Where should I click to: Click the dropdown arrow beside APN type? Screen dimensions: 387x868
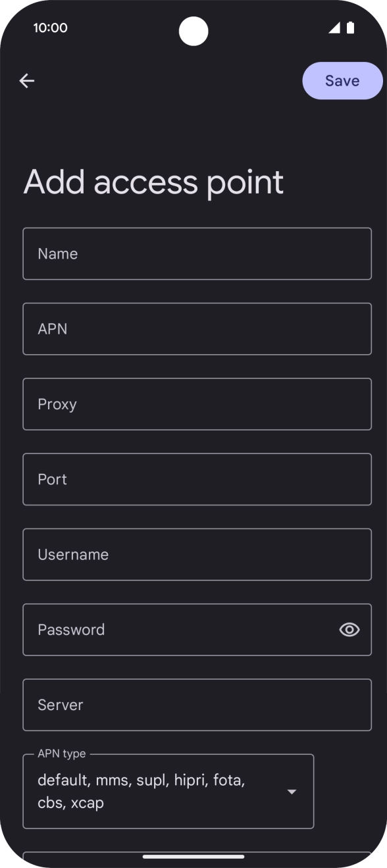pyautogui.click(x=292, y=792)
